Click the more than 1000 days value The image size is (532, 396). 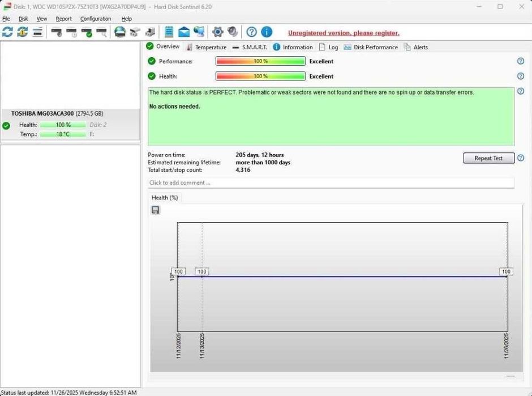[x=263, y=163]
